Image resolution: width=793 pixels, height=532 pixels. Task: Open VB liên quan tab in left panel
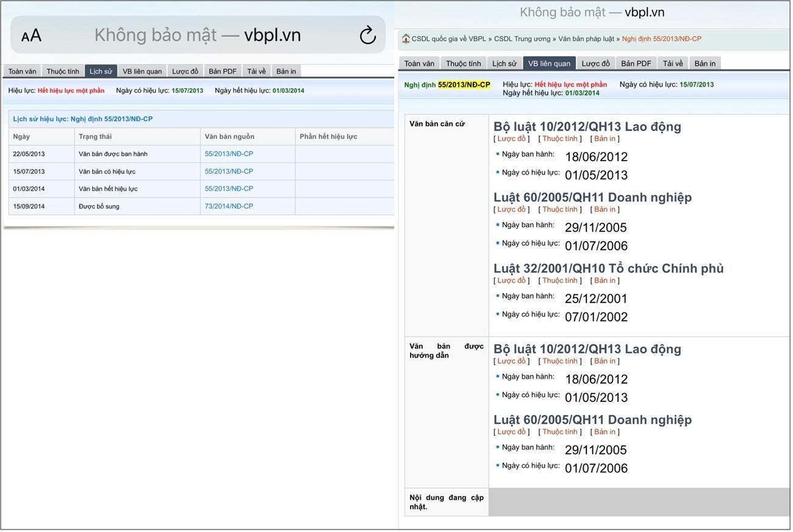142,71
